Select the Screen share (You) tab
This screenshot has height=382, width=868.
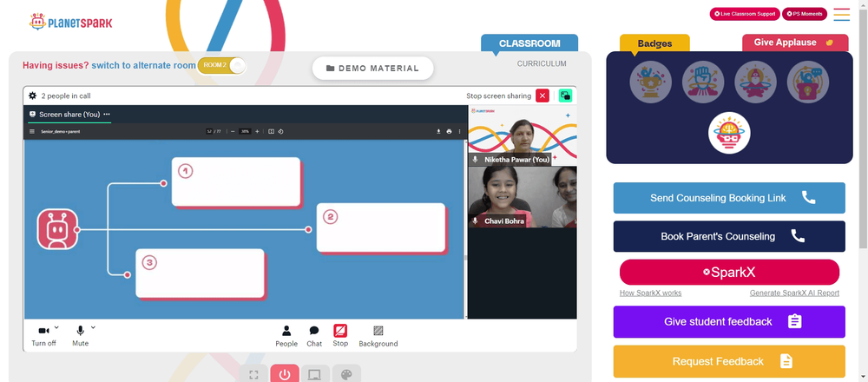pyautogui.click(x=69, y=114)
